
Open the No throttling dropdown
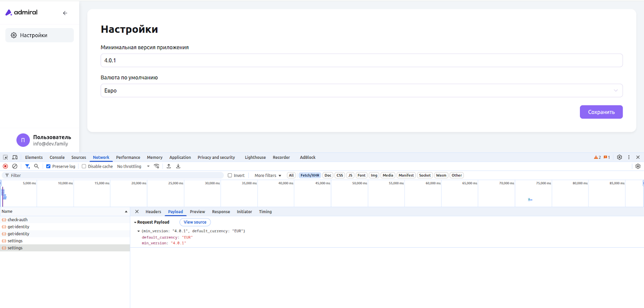(x=133, y=166)
